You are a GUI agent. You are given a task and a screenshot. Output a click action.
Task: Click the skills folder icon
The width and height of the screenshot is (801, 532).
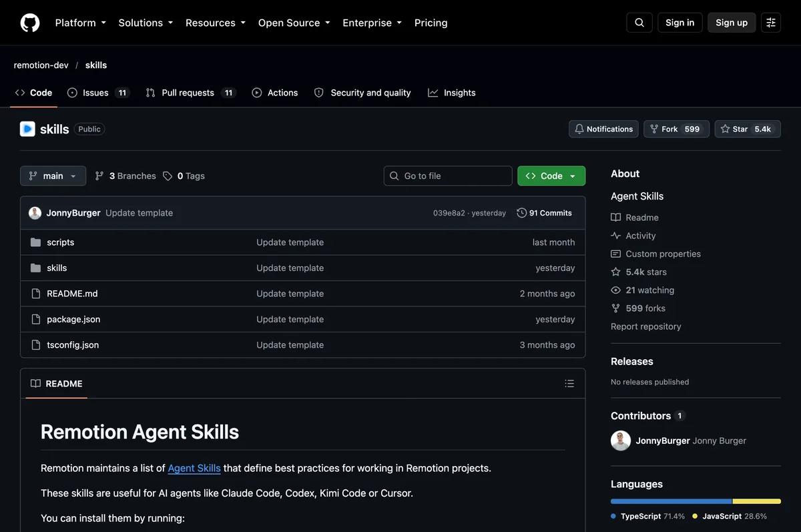coord(36,268)
